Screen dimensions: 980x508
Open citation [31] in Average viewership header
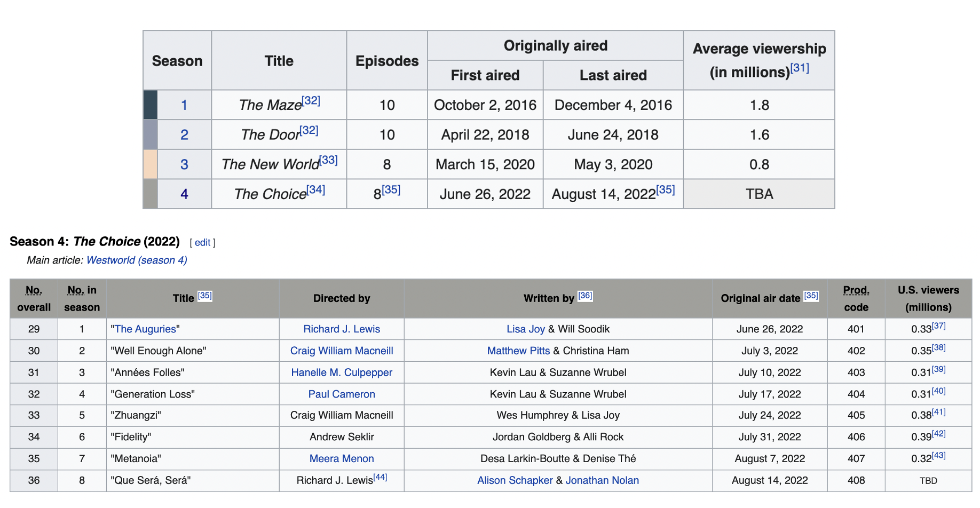[800, 68]
